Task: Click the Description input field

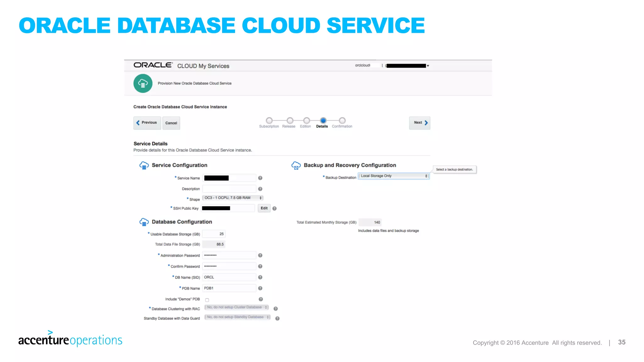Action: [x=229, y=189]
